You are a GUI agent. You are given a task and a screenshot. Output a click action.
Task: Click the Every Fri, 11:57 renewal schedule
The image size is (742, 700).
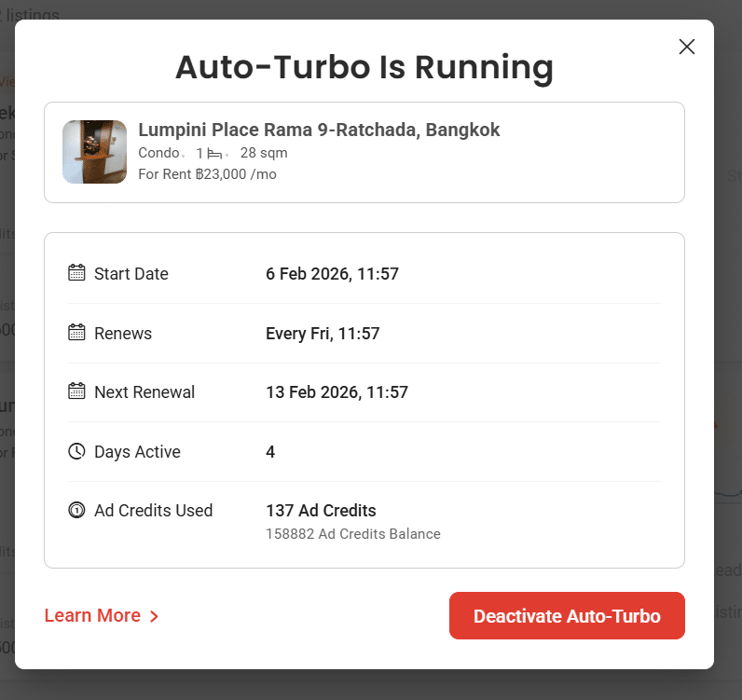[323, 333]
